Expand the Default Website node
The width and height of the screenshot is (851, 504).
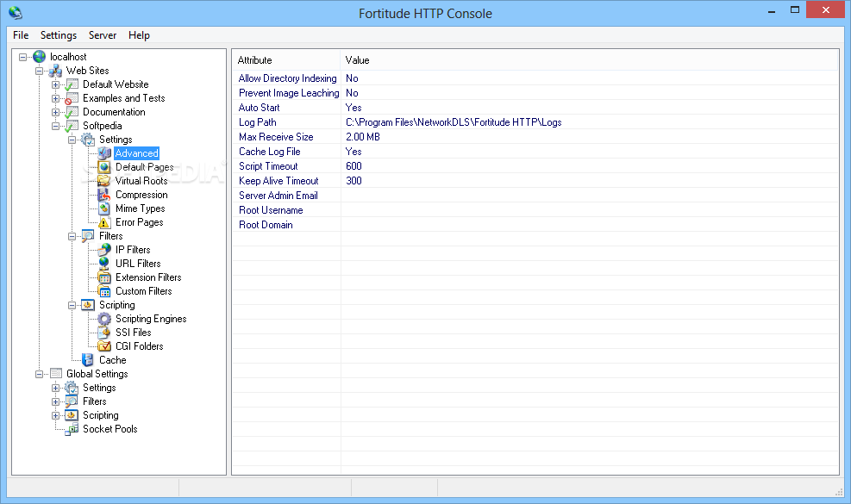[x=55, y=84]
